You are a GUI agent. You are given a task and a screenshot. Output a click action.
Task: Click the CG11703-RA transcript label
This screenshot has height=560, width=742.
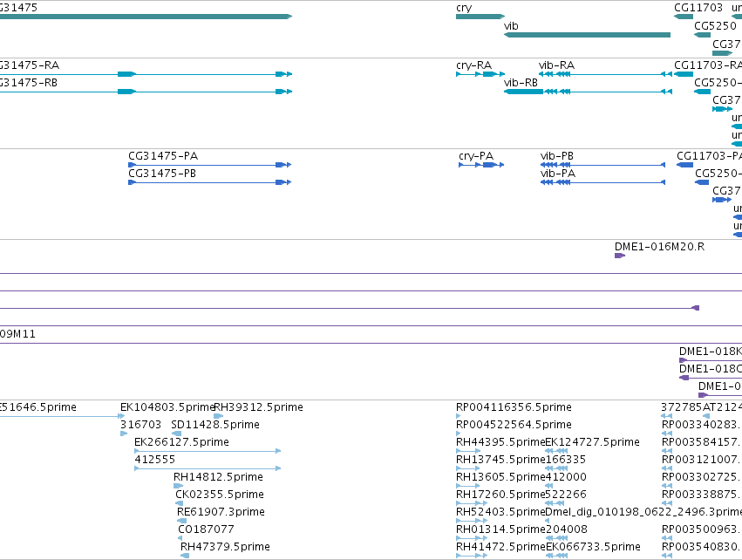tap(708, 65)
